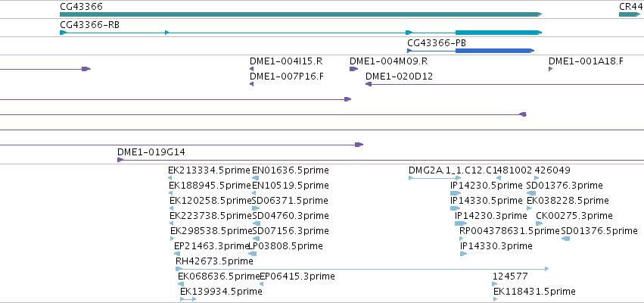
Task: Select the EK120258.5prime EST label
Action: coord(210,201)
